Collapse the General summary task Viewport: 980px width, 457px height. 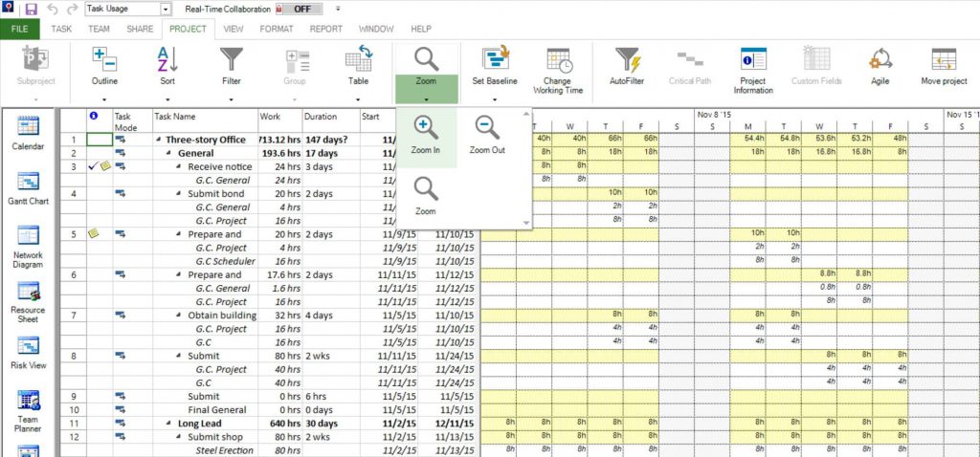(x=169, y=154)
